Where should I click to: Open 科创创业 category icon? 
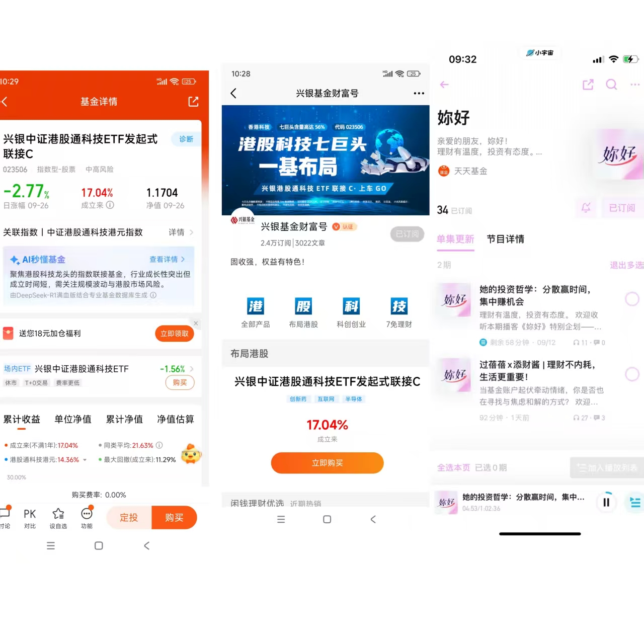coord(351,312)
